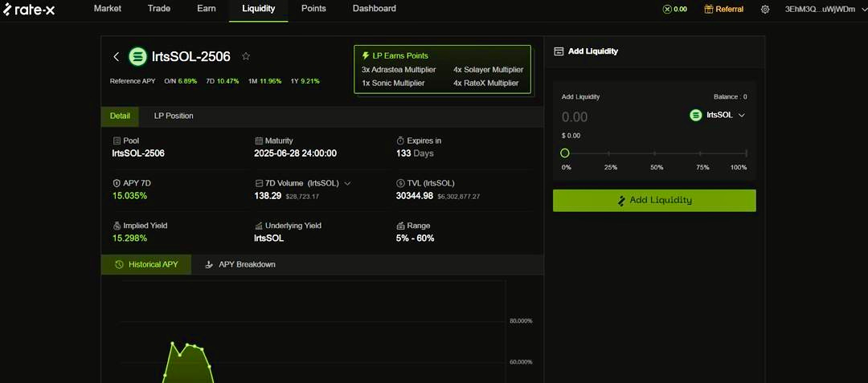This screenshot has width=868, height=383.
Task: Click the rate-x logo
Action: click(x=29, y=10)
